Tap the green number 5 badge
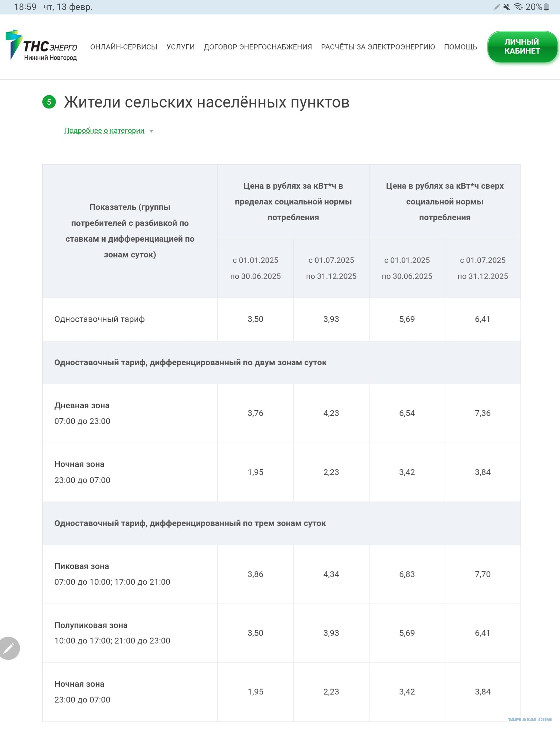Screen dimensions: 560x729 pyautogui.click(x=49, y=102)
